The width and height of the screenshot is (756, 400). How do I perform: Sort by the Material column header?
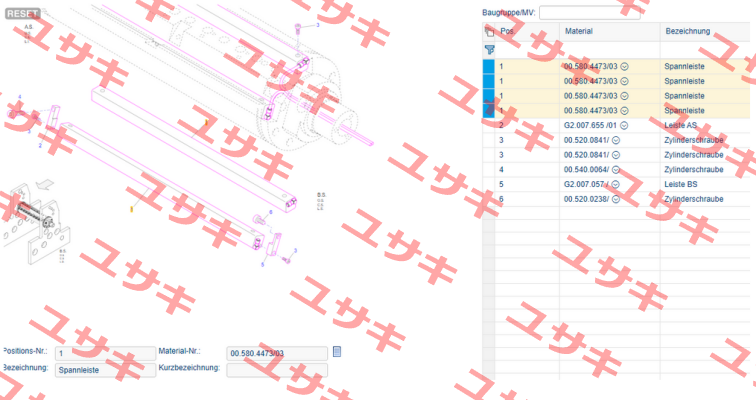click(x=579, y=31)
